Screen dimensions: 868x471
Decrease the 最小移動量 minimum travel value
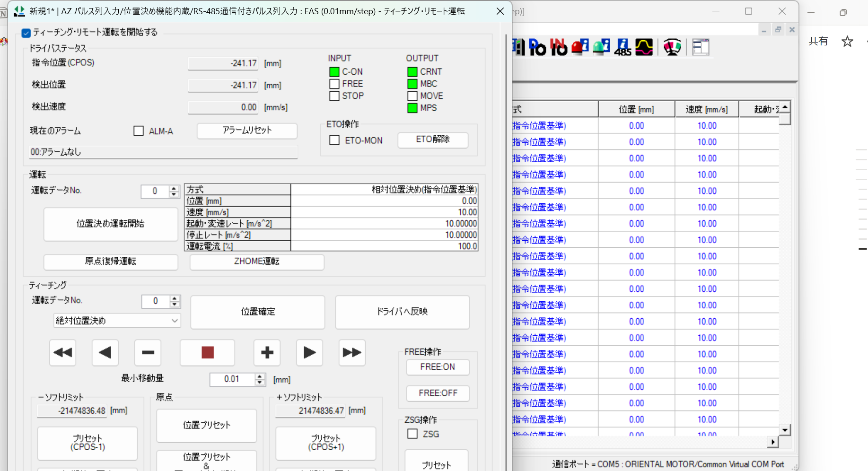point(259,382)
